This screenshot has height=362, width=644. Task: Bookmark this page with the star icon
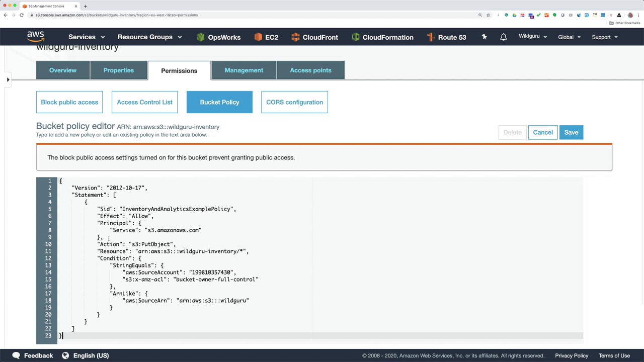coord(488,15)
